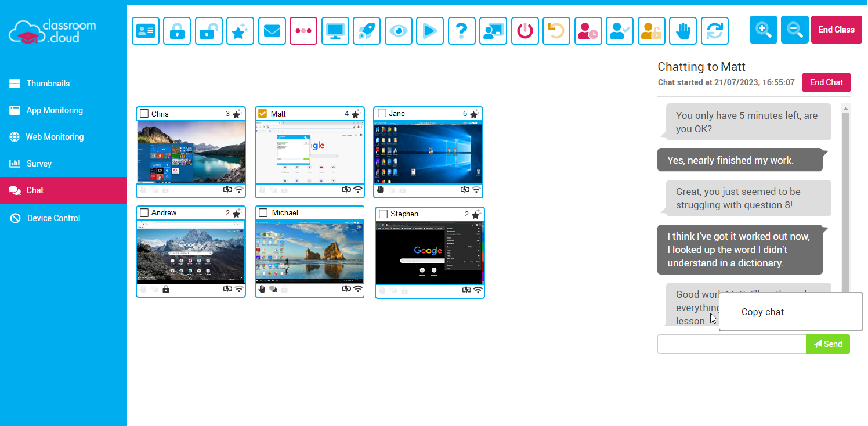
Task: Select Jane's thumbnail checkbox
Action: [382, 113]
